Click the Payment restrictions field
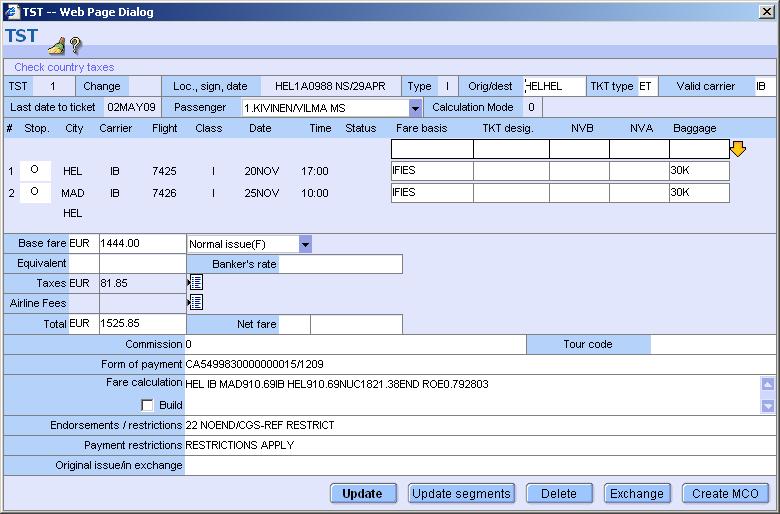The width and height of the screenshot is (780, 514). 480,445
